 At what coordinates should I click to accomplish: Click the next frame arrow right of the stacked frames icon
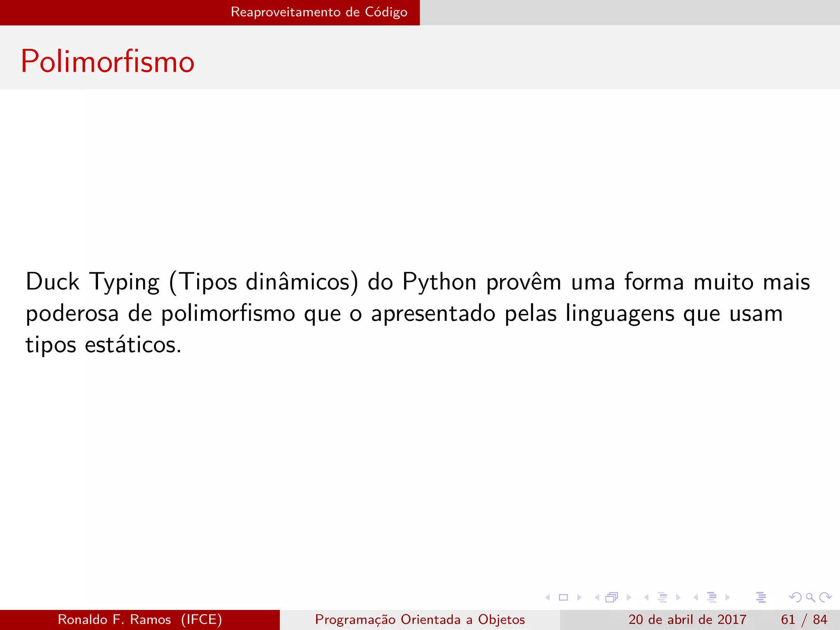pyautogui.click(x=629, y=597)
